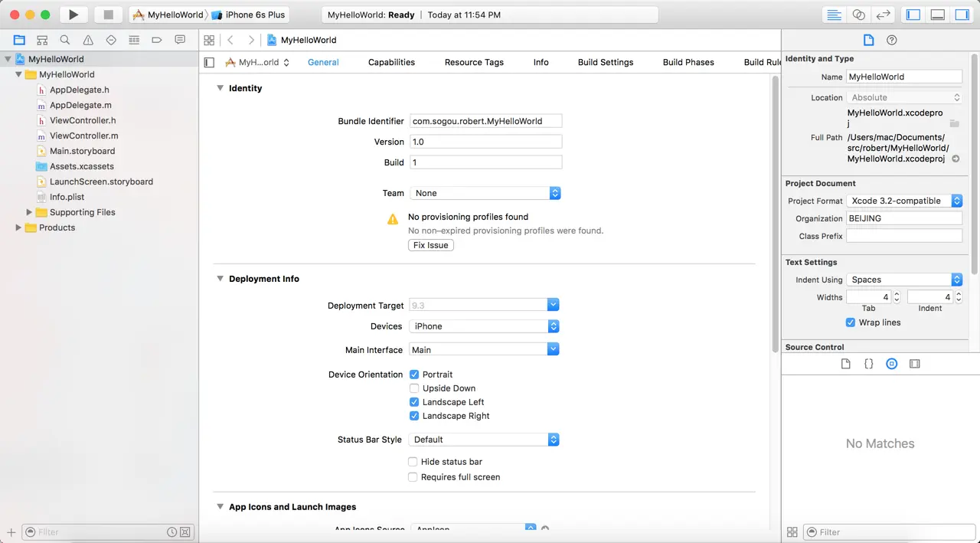Open the General tab
The width and height of the screenshot is (980, 543).
323,62
